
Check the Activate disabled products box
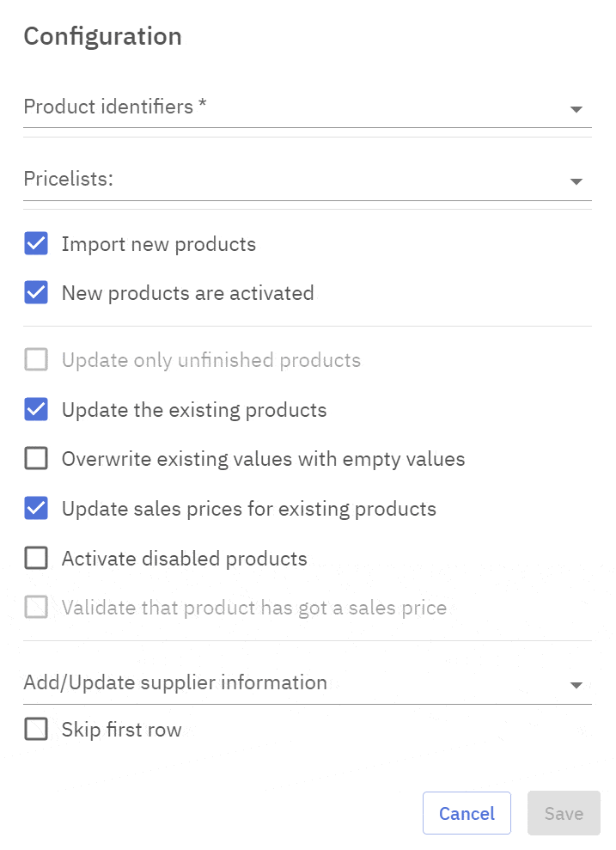[x=36, y=559]
